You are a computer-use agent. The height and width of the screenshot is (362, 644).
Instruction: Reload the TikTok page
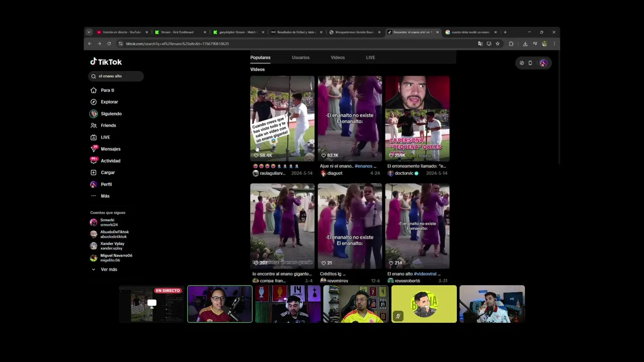[109, 44]
